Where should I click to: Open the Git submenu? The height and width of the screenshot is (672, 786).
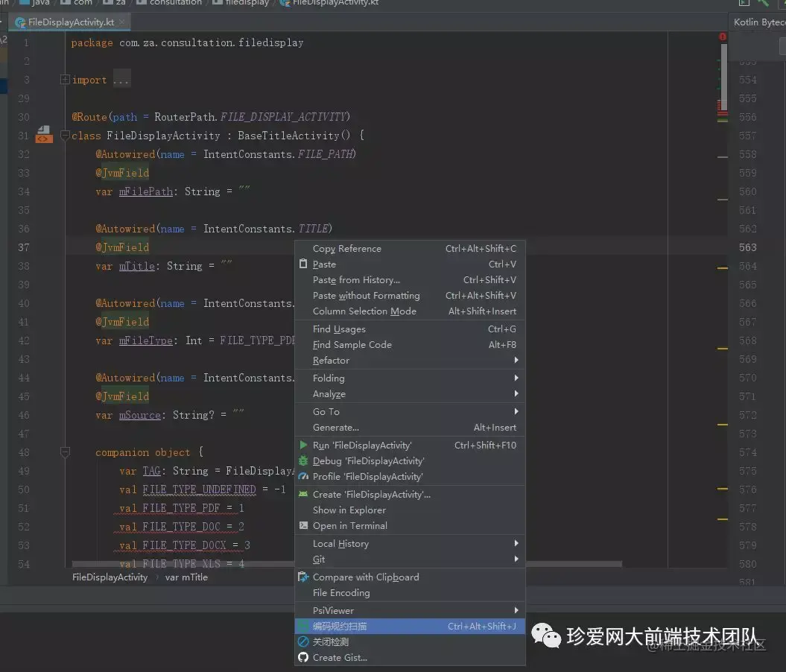point(410,560)
